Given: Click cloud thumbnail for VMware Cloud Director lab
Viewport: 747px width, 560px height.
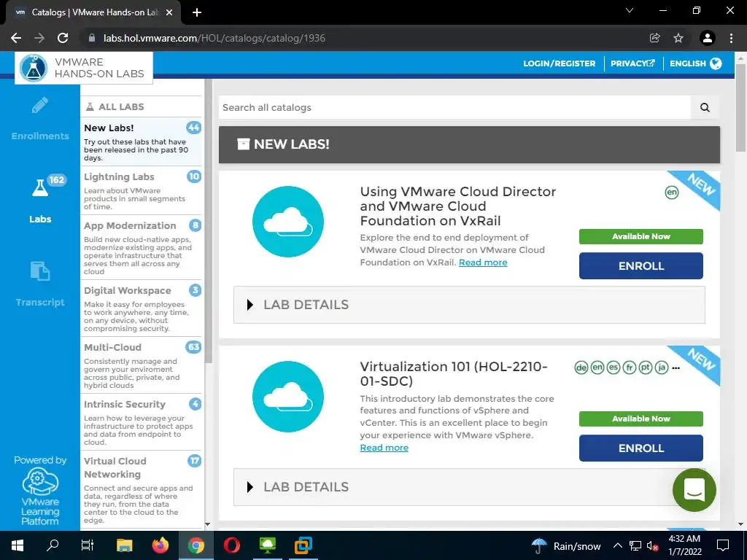Looking at the screenshot, I should click(287, 222).
